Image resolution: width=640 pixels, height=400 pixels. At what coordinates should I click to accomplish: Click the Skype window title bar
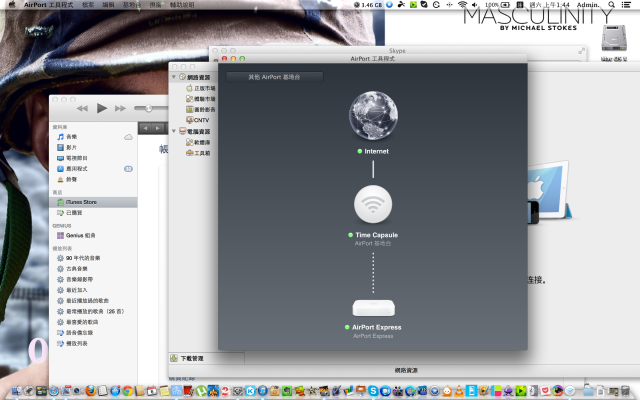pos(397,51)
